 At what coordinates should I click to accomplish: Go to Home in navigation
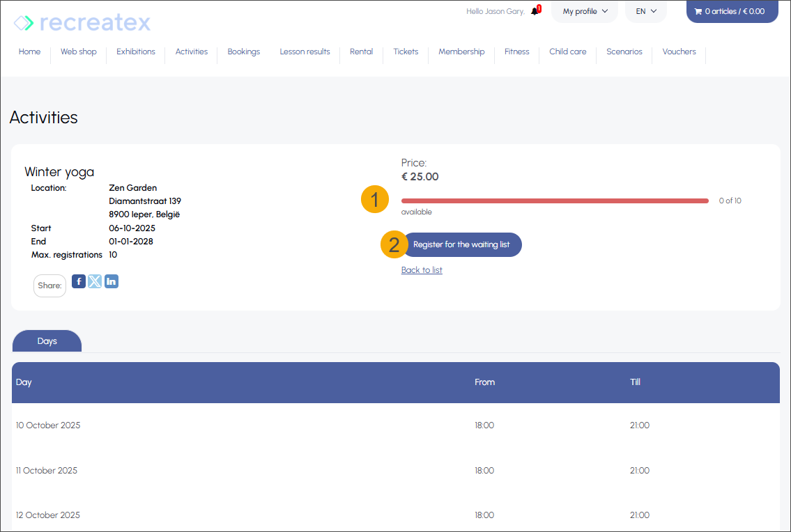[29, 52]
